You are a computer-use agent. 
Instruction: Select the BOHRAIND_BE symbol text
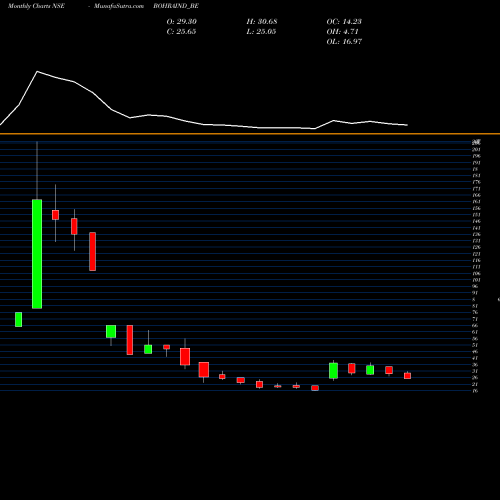[176, 6]
